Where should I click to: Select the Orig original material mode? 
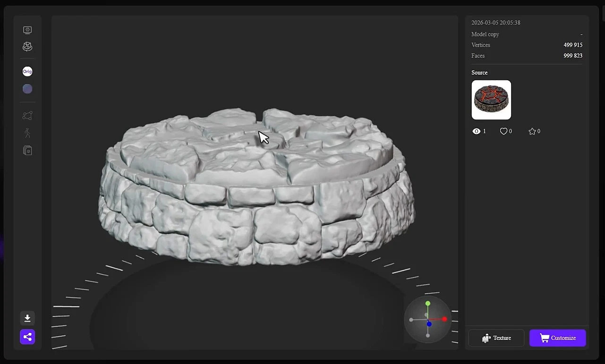point(27,72)
